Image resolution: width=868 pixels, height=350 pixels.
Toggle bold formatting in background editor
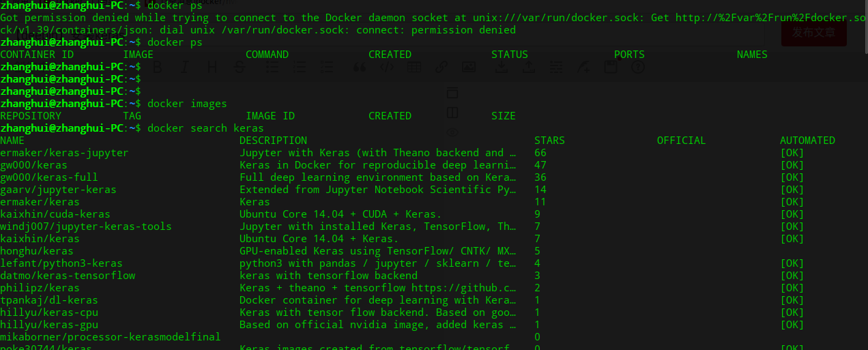157,67
